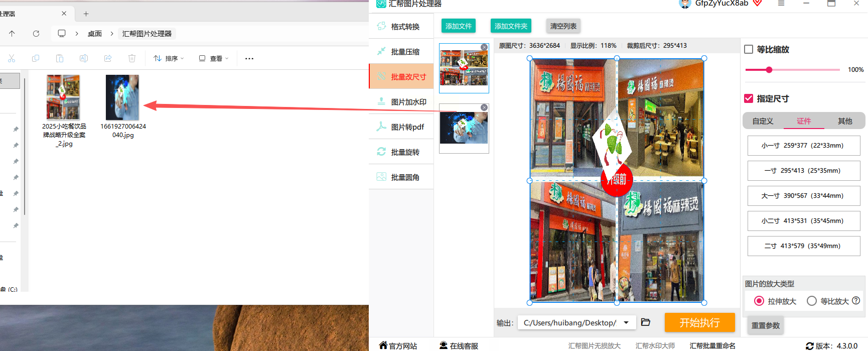Open the 格式转换 format conversion section
Image resolution: width=868 pixels, height=351 pixels.
(x=401, y=27)
